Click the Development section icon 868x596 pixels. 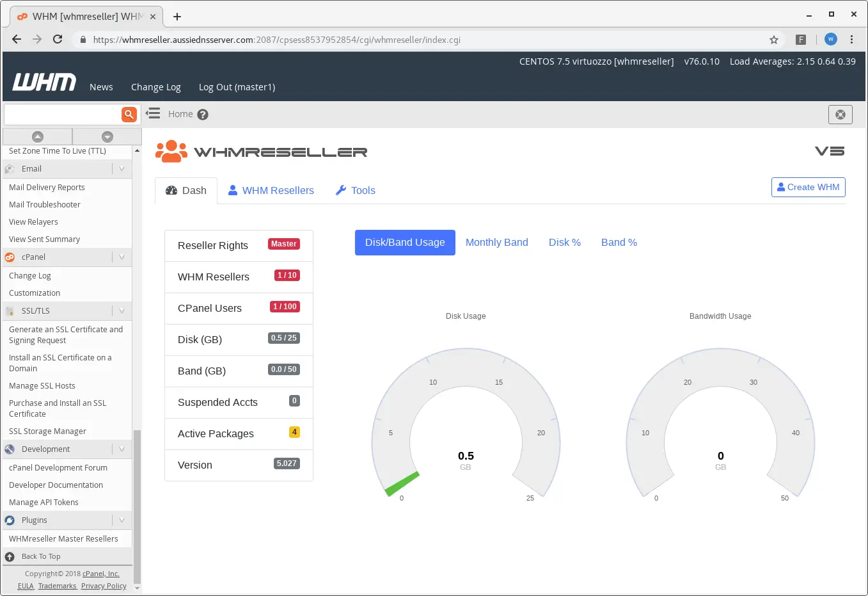pyautogui.click(x=10, y=449)
